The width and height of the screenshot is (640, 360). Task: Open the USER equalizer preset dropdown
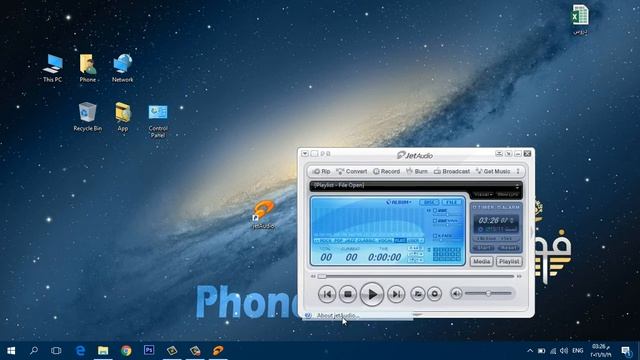tap(416, 241)
